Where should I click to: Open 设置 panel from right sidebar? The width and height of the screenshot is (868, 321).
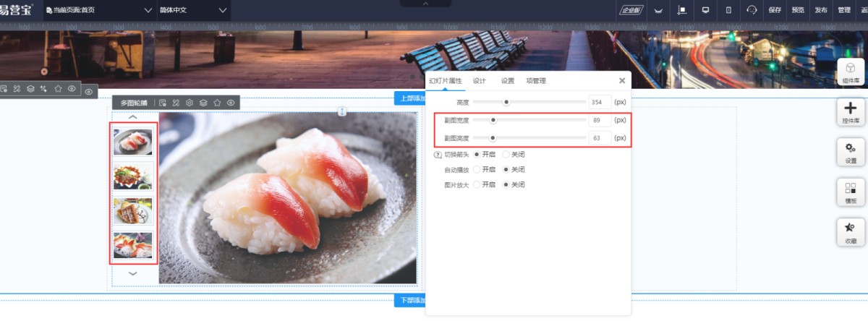point(851,153)
